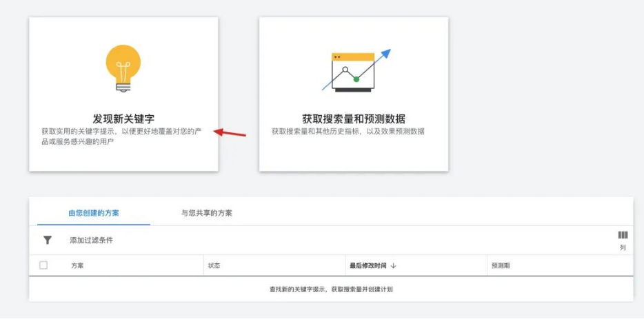Click the 列 label under columns icon
Screen dimensions: 644x328
pos(623,247)
